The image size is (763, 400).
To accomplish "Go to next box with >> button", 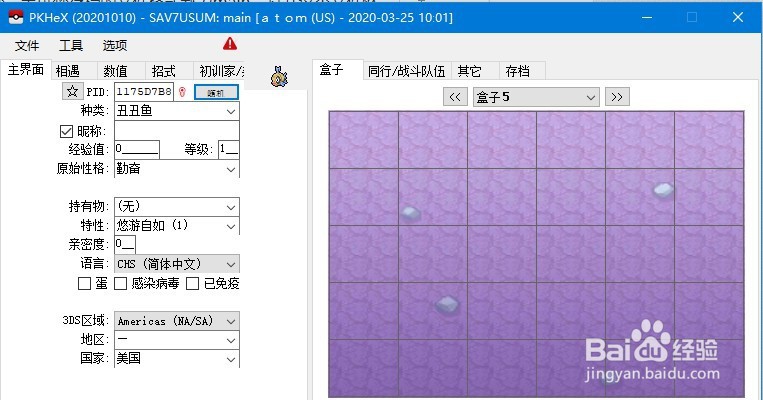I will [617, 97].
